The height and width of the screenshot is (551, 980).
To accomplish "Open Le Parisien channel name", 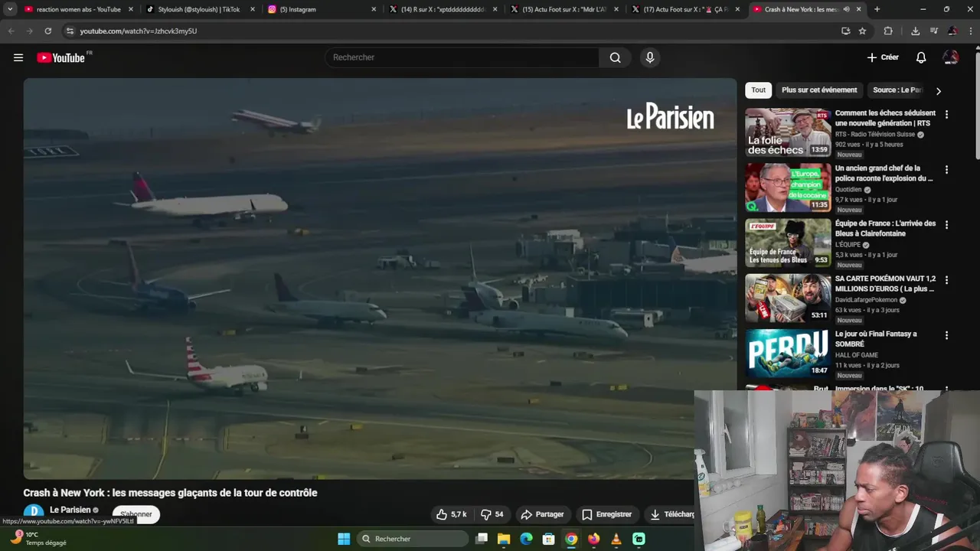I will click(70, 510).
